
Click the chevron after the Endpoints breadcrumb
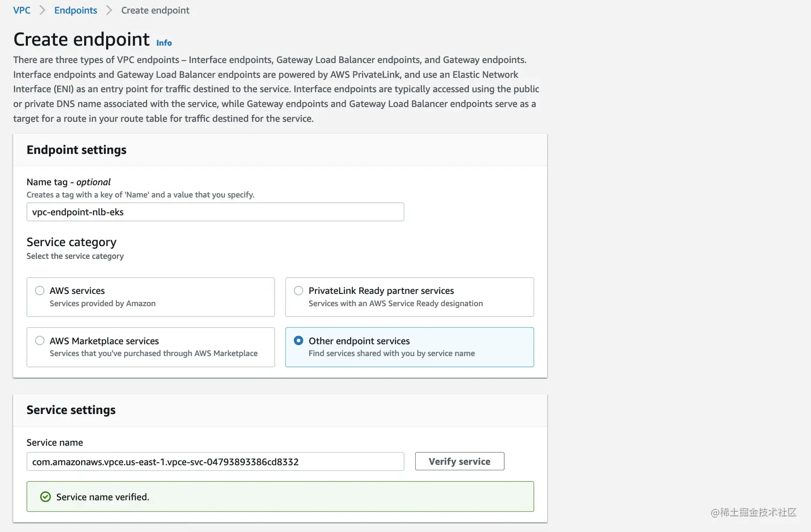pos(109,10)
